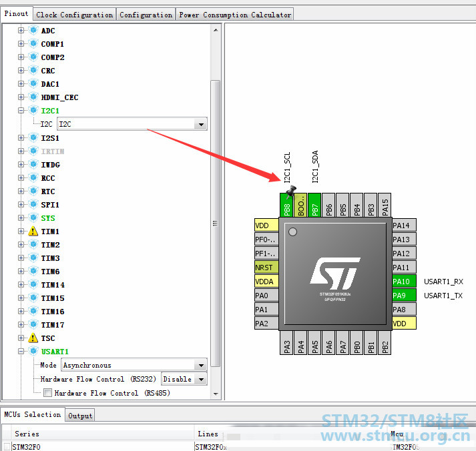Viewport: 476px width, 451px height.
Task: Click the IWDG peripheral cube icon
Action: pyautogui.click(x=33, y=164)
